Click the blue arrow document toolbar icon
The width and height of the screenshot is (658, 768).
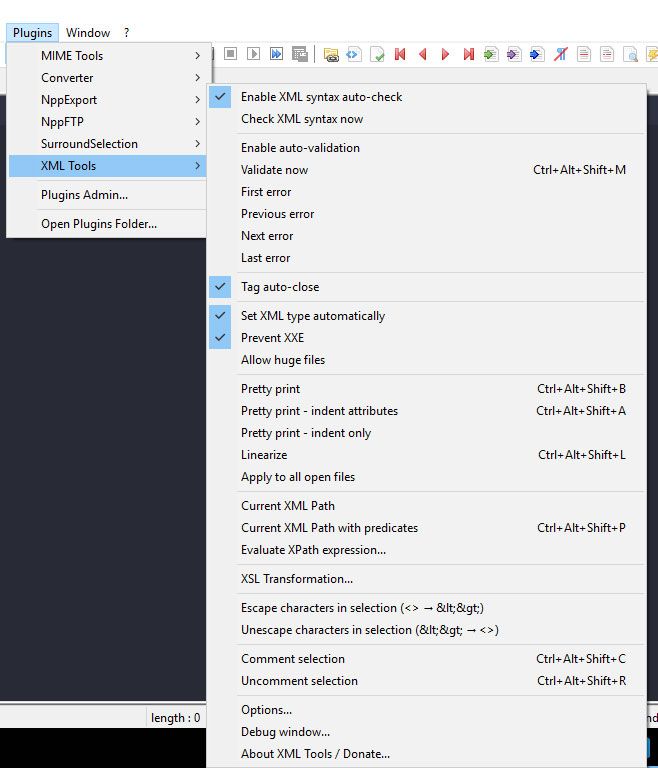click(537, 54)
